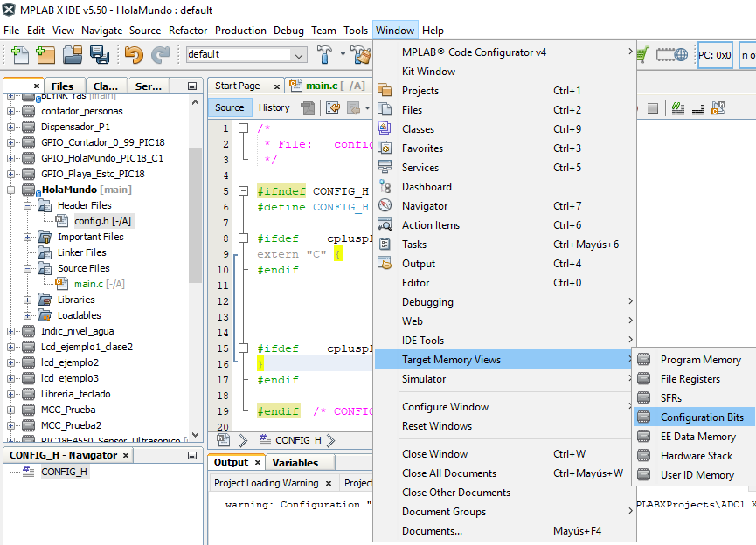Click the Output icon in Window menu

(385, 264)
